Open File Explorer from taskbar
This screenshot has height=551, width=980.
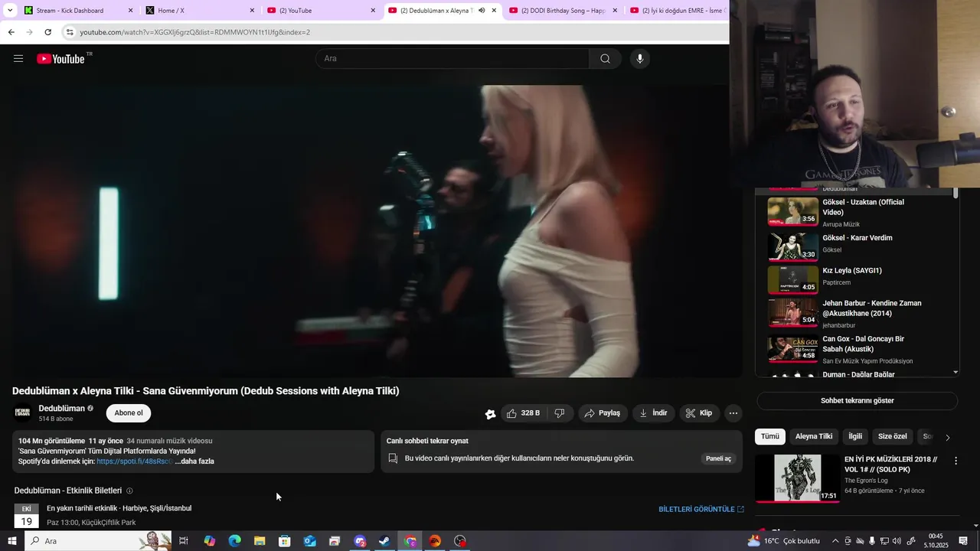(260, 541)
